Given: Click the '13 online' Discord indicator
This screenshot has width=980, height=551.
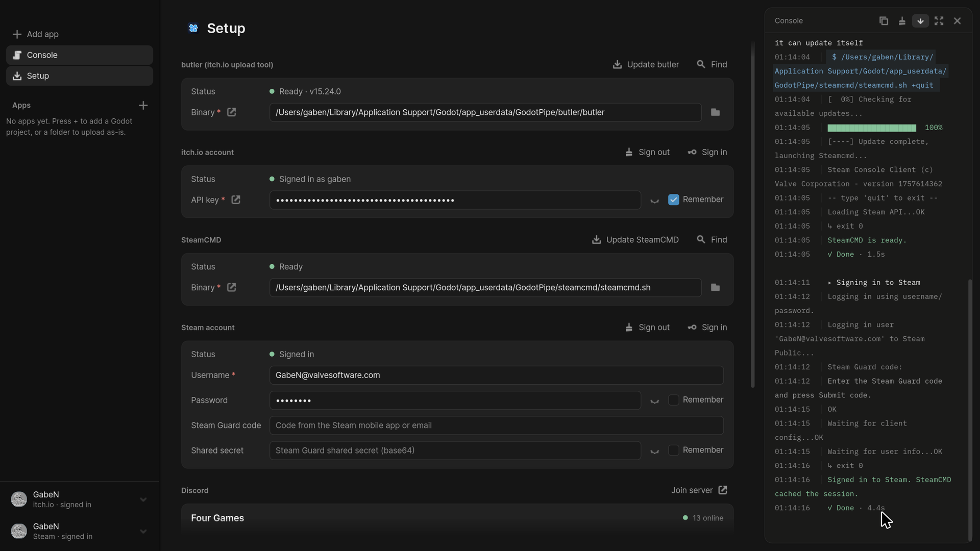Looking at the screenshot, I should point(703,518).
